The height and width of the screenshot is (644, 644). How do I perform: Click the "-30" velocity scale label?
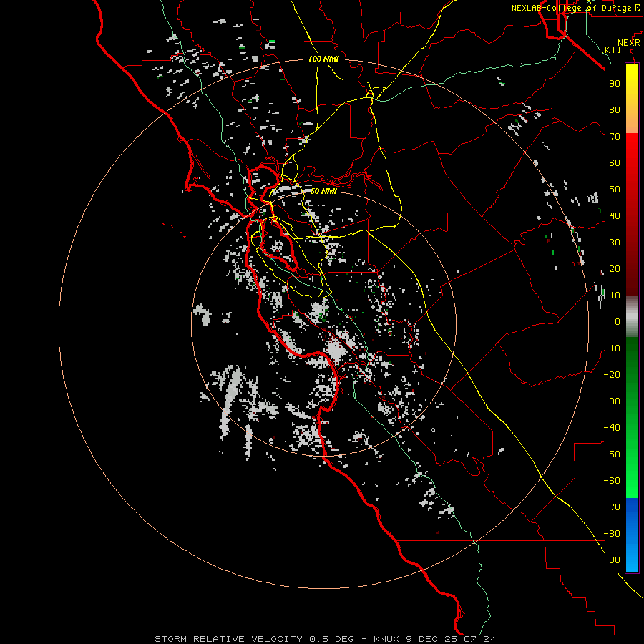[612, 401]
